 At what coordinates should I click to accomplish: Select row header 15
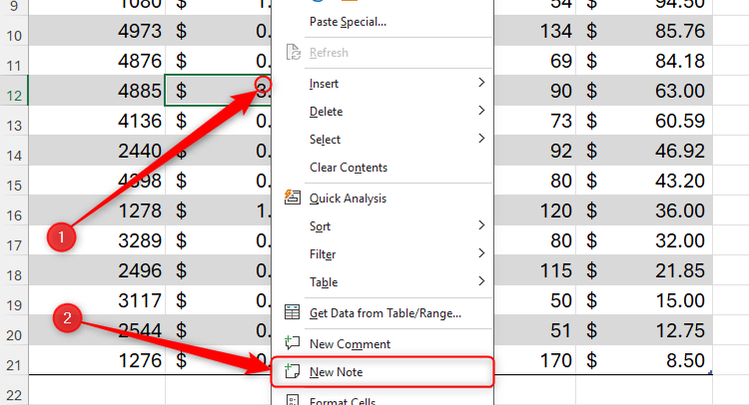click(x=14, y=181)
